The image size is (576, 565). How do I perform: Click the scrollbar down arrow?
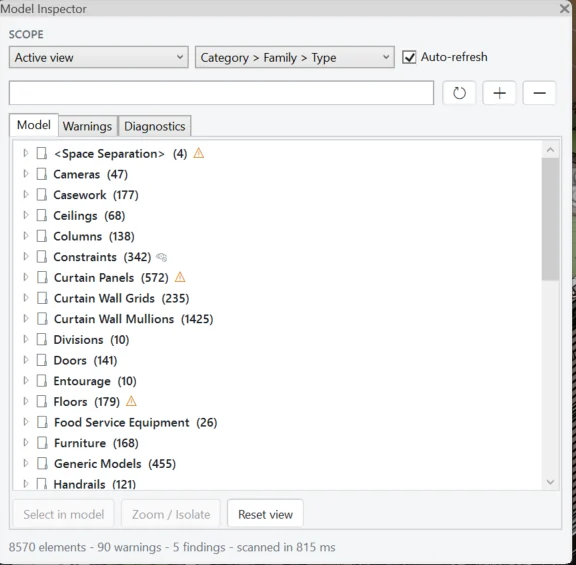coord(550,482)
